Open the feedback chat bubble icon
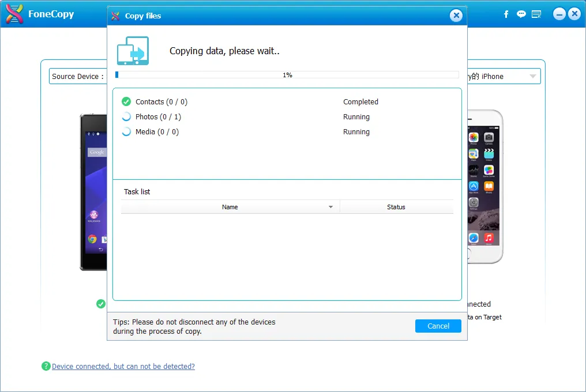 521,14
